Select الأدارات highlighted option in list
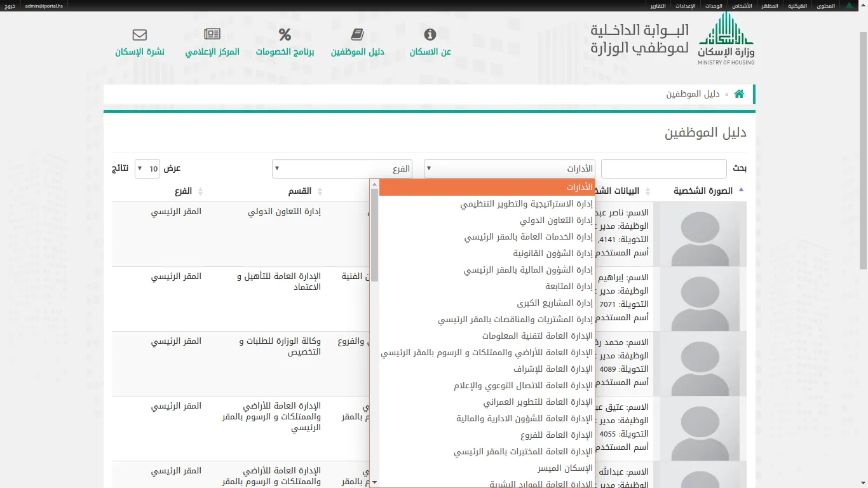Screen dimensions: 868x488 [486, 187]
